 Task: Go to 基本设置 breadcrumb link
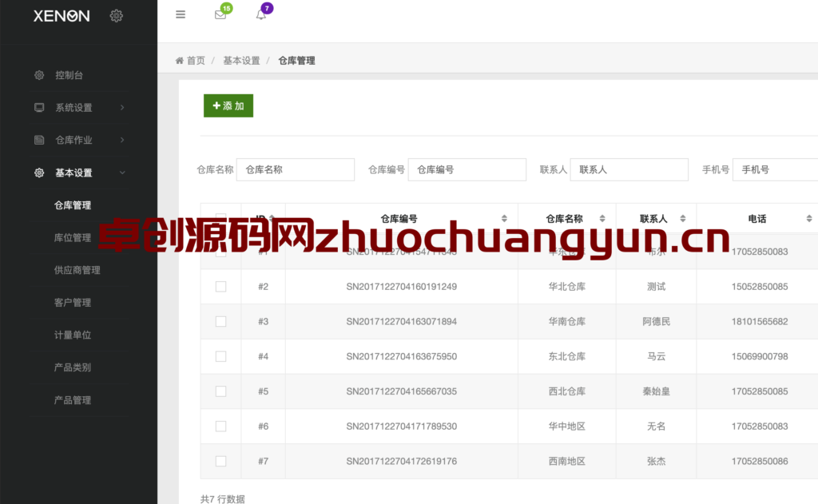pyautogui.click(x=241, y=61)
